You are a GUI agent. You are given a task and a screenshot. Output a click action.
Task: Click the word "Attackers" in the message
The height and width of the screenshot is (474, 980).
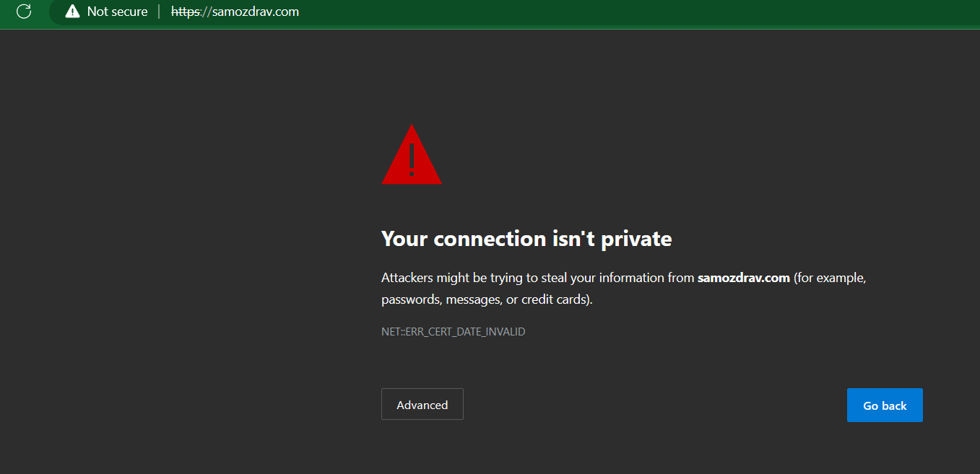pos(407,278)
